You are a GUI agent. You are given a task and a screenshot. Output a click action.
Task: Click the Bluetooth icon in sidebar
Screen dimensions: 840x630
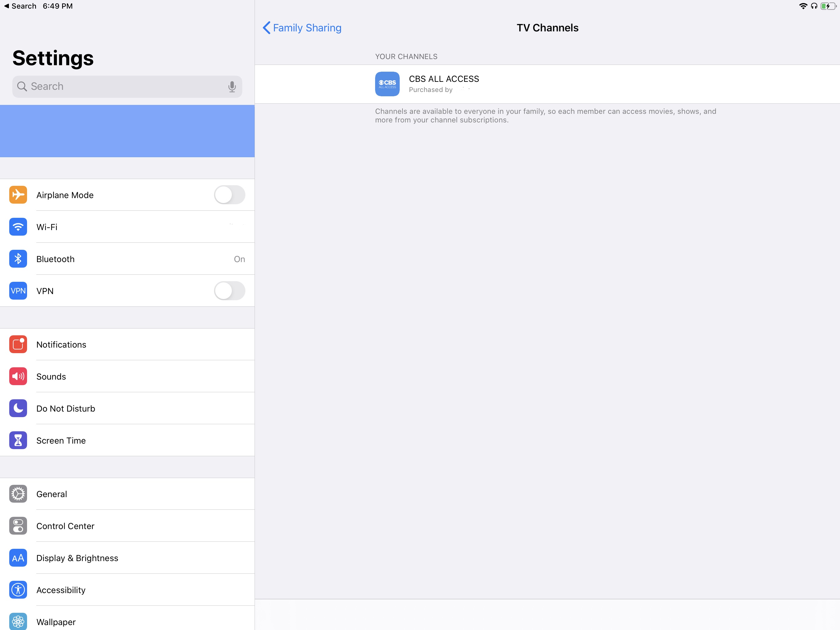coord(18,259)
